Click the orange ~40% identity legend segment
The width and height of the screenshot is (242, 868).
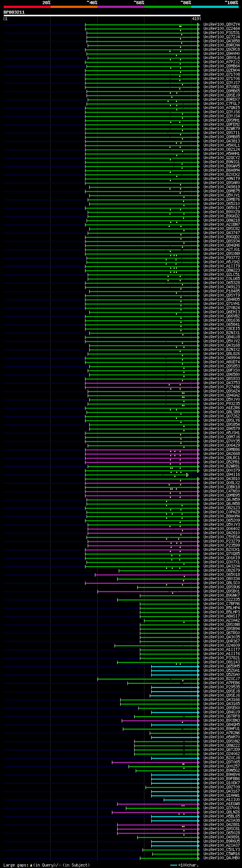tap(74, 7)
